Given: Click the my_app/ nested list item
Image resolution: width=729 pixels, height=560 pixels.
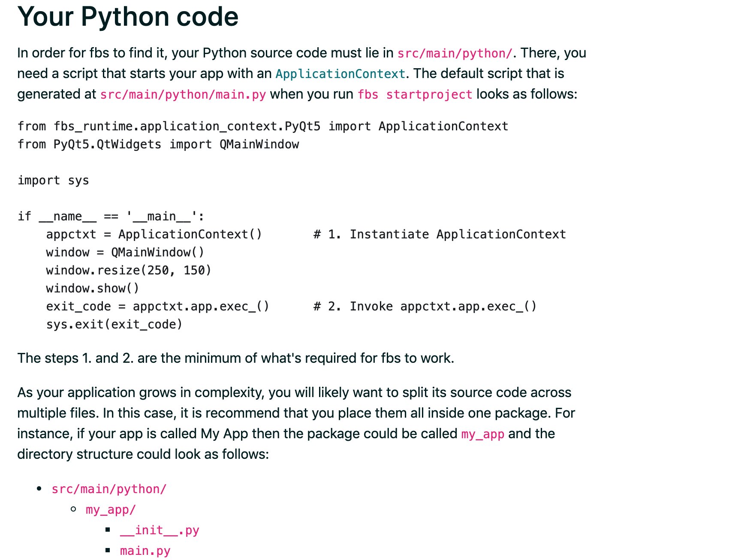Looking at the screenshot, I should (111, 509).
